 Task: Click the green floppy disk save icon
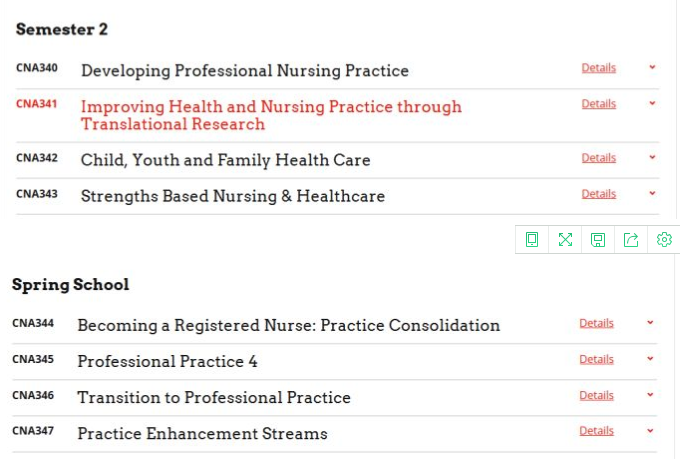598,239
